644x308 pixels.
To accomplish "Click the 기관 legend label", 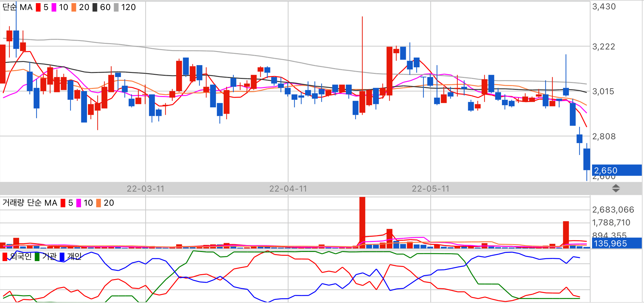I will (49, 256).
